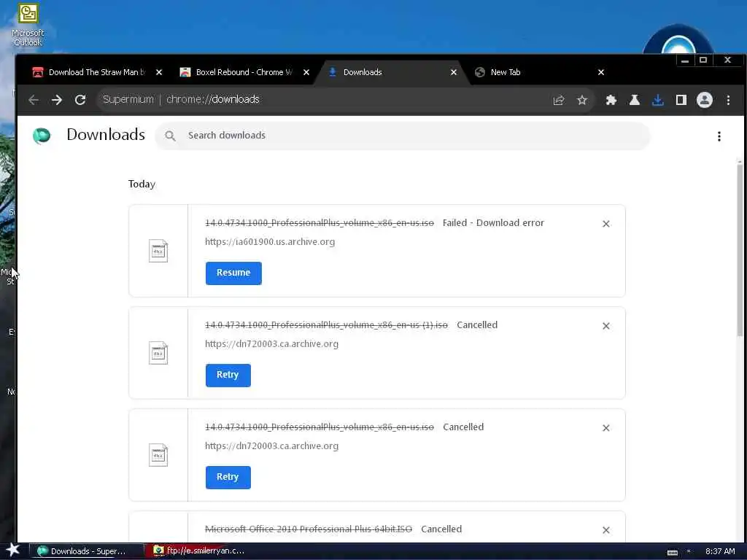Open the profile avatar menu
The width and height of the screenshot is (747, 560).
click(x=704, y=100)
